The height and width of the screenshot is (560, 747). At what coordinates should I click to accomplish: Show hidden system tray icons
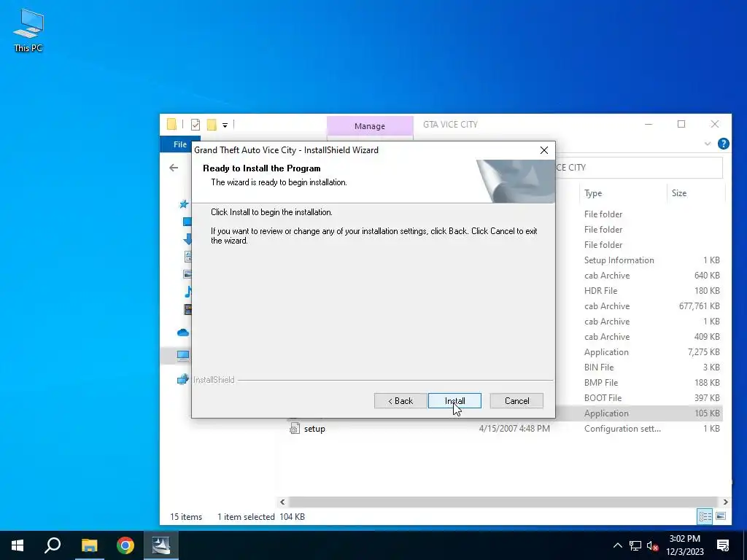[617, 545]
